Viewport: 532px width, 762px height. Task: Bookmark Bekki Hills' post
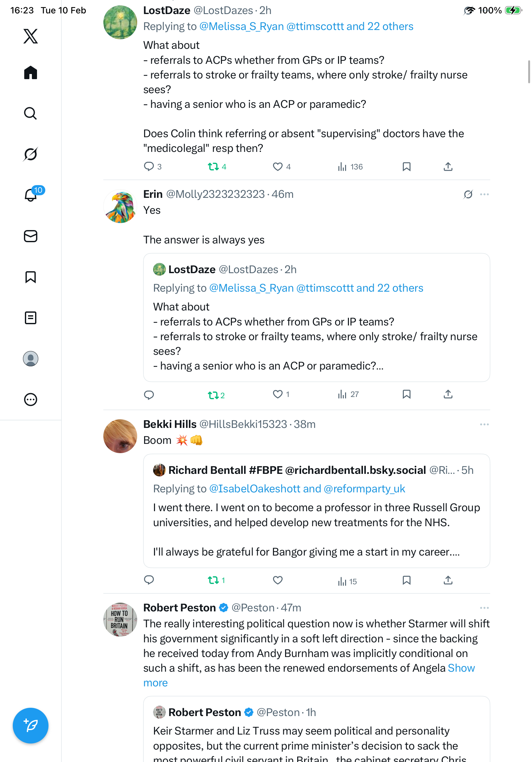click(406, 580)
